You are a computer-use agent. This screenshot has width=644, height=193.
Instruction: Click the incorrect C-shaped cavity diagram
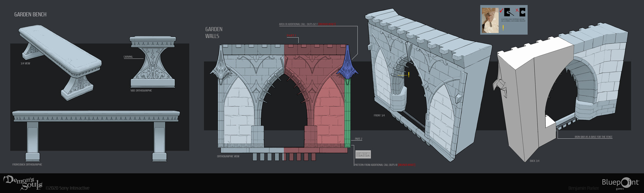(x=522, y=12)
